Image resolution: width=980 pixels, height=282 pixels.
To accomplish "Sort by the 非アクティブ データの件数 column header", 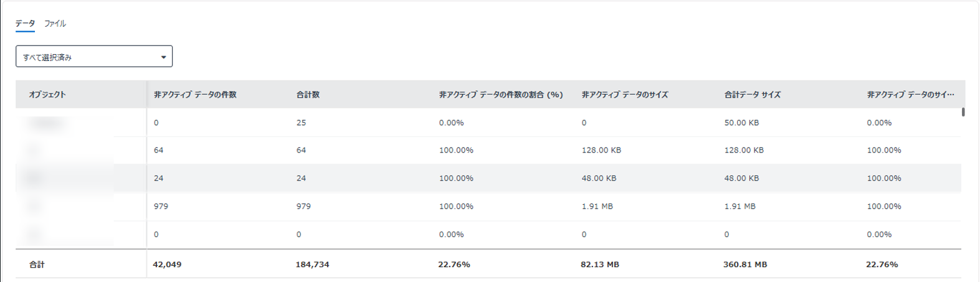I will (195, 95).
